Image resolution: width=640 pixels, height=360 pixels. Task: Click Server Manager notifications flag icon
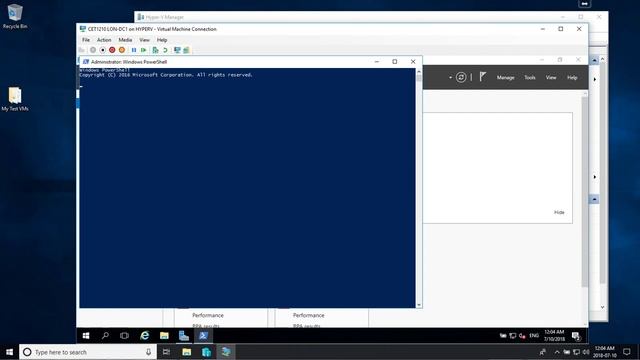(482, 77)
